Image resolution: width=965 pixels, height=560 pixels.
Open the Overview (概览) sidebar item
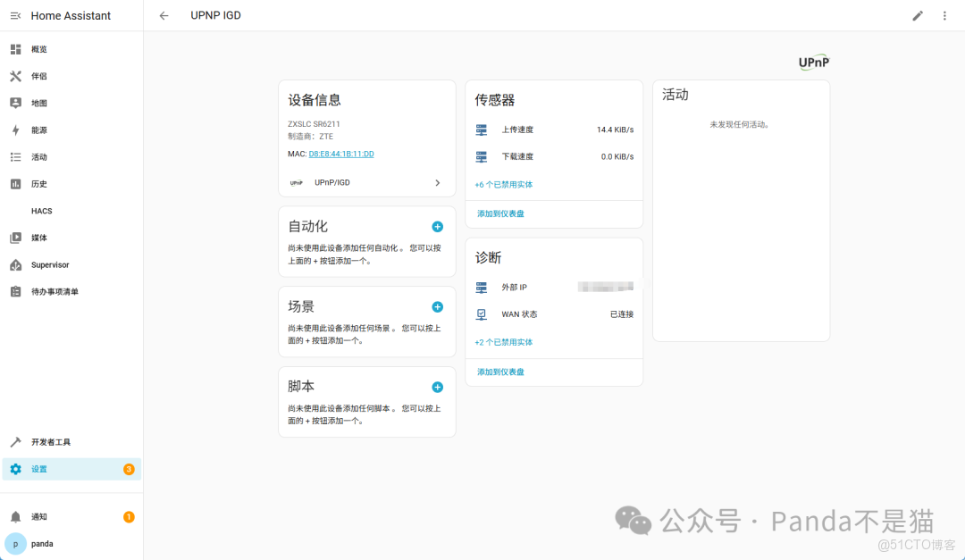point(39,49)
